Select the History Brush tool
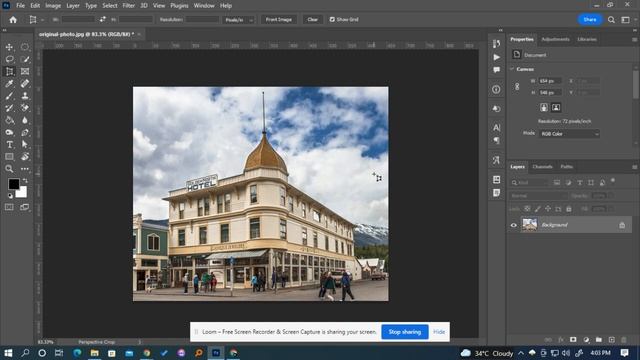Image resolution: width=640 pixels, height=360 pixels. 9,108
